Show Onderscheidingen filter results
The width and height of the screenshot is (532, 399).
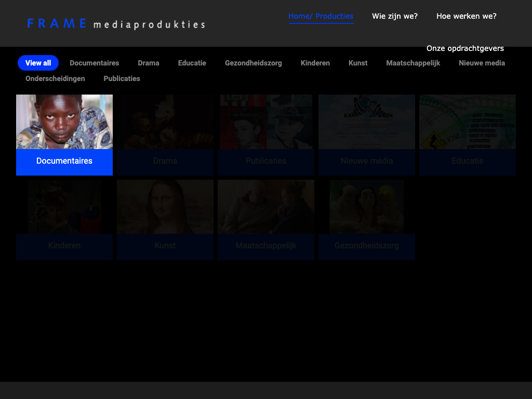(55, 78)
